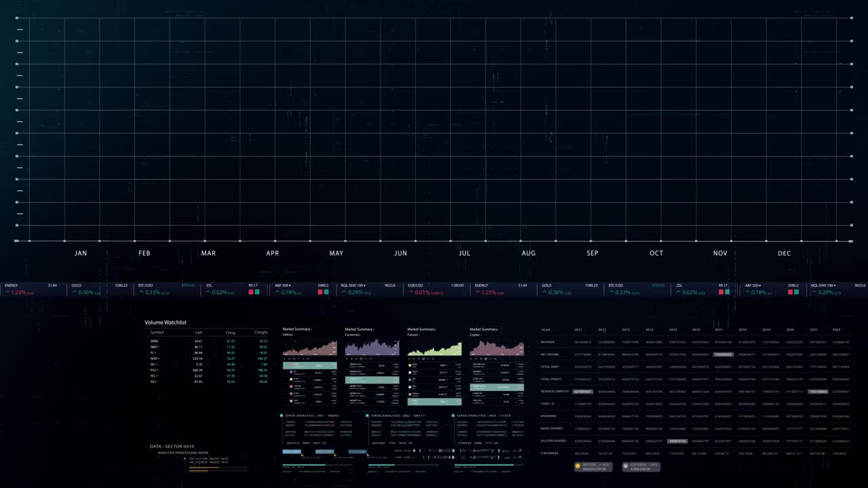The width and height of the screenshot is (868, 488).
Task: Select the AOD row in Volume Watchlist
Action: click(x=208, y=359)
